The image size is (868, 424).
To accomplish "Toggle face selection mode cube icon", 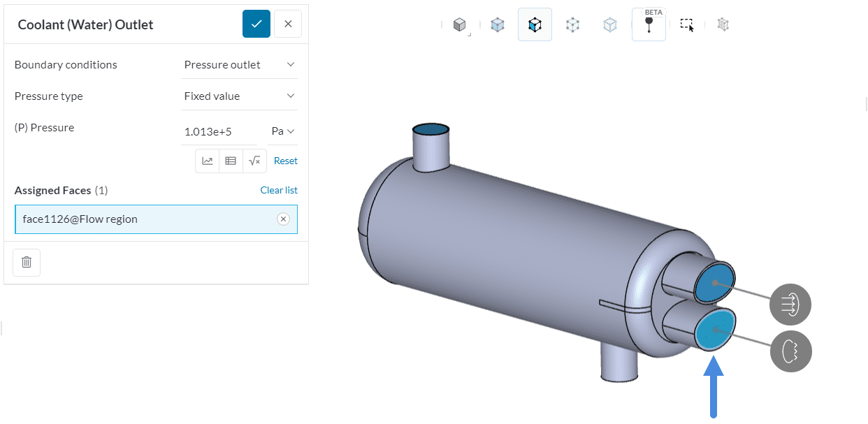I will click(535, 25).
